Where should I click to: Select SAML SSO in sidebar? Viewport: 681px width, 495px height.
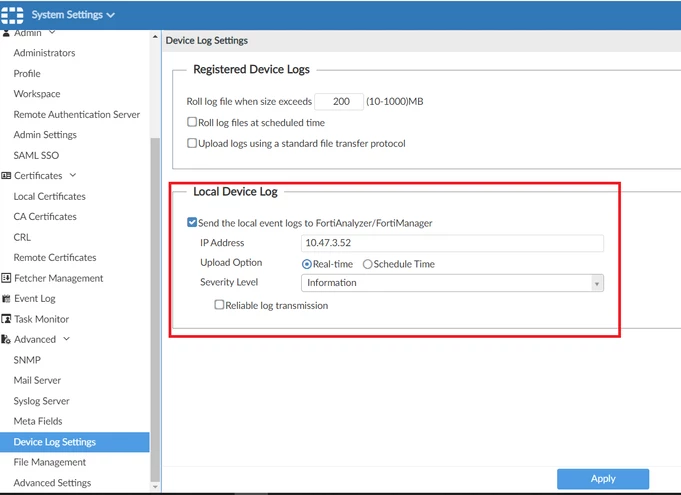tap(36, 155)
